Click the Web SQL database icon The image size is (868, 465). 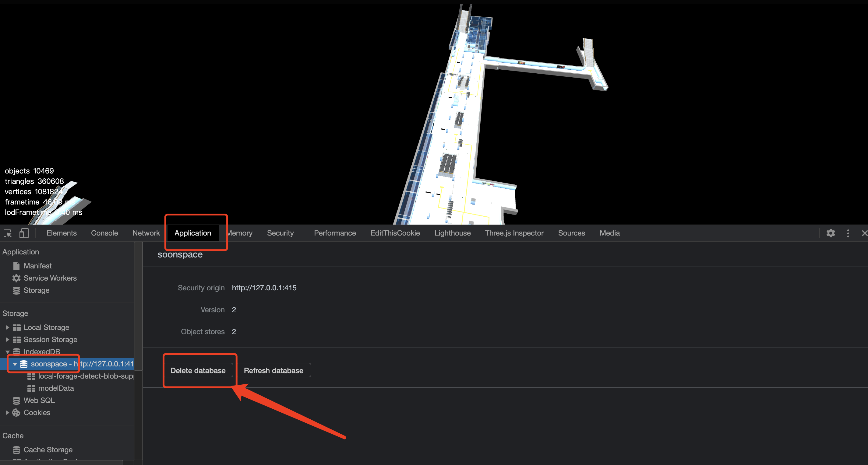click(16, 400)
